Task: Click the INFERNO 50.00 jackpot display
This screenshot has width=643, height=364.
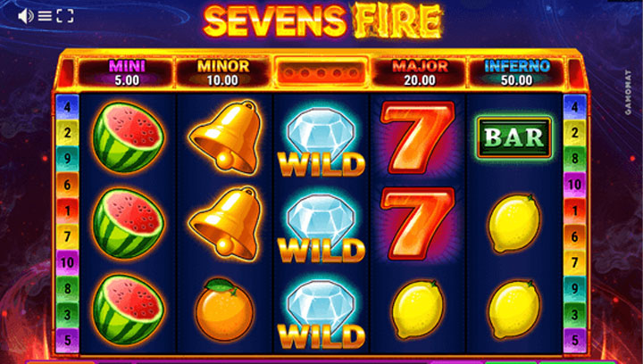Action: pos(517,73)
